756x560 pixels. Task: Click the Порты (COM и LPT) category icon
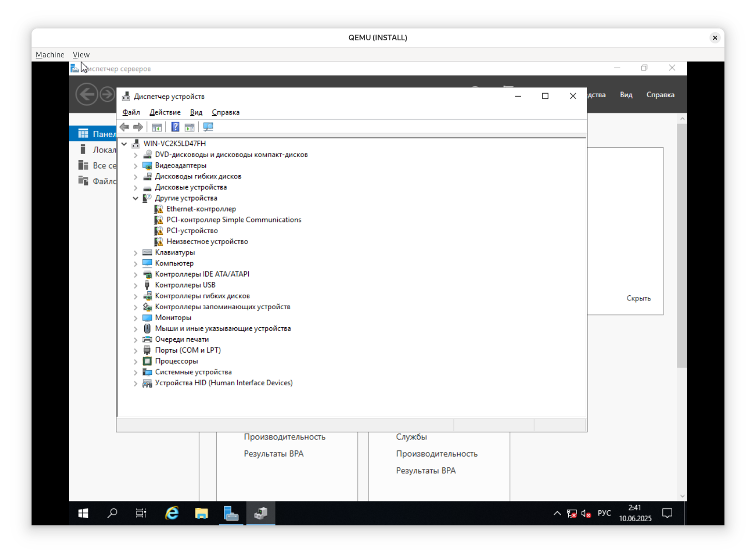(147, 350)
